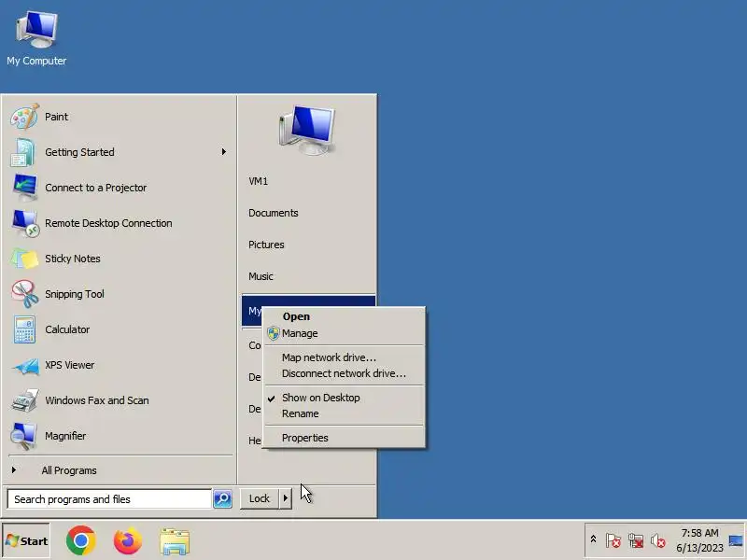
Task: Click the Show desktop tray icon
Action: tap(736, 540)
